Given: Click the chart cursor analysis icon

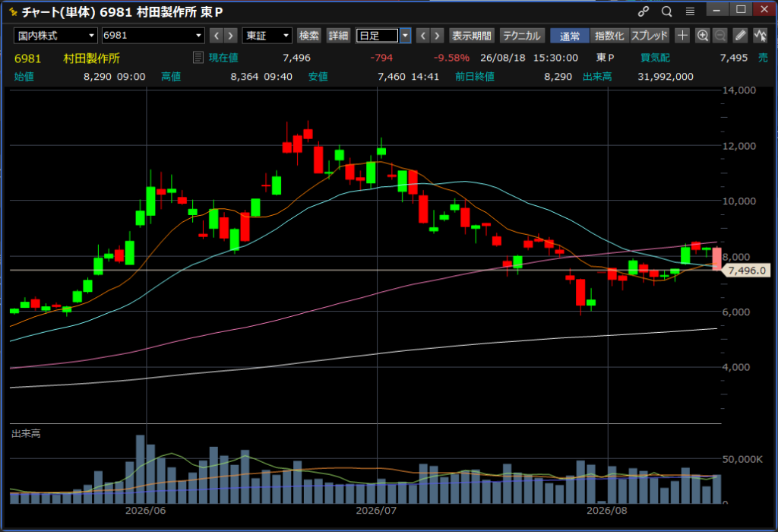Looking at the screenshot, I should tap(760, 35).
